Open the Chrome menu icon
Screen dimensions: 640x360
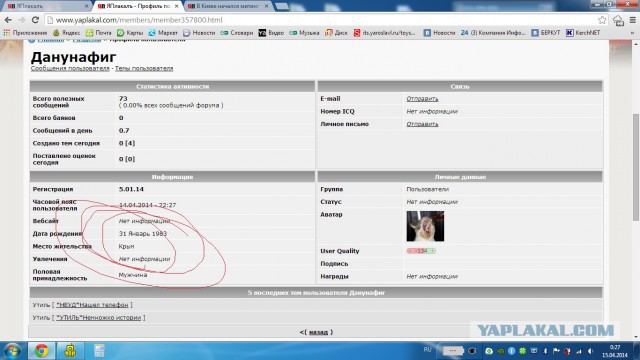pos(633,20)
